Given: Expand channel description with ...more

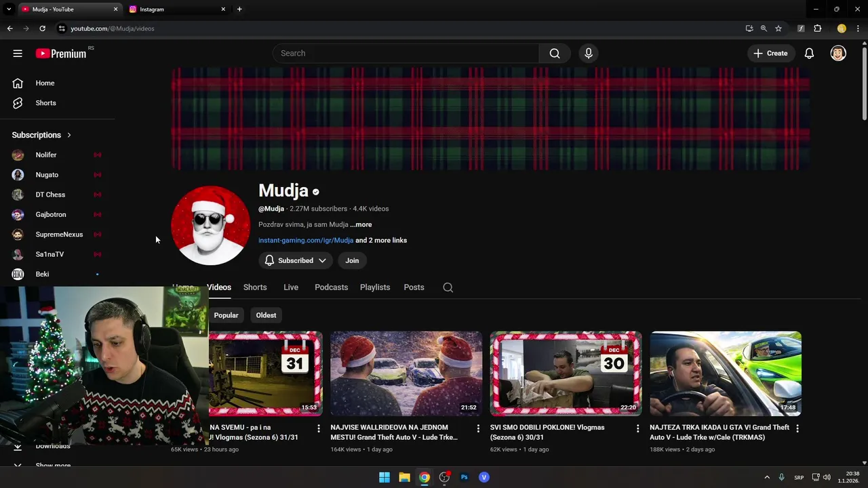Looking at the screenshot, I should 361,224.
